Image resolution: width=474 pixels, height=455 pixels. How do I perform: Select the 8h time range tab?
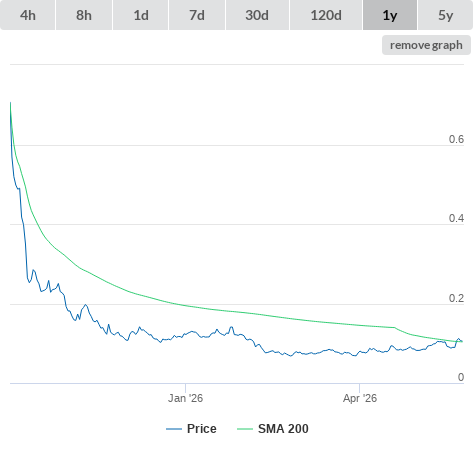(84, 15)
